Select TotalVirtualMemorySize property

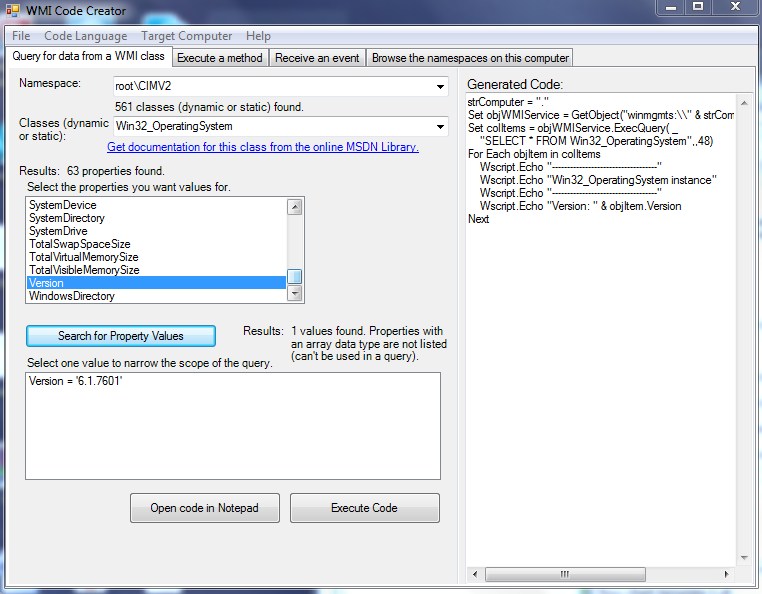156,257
